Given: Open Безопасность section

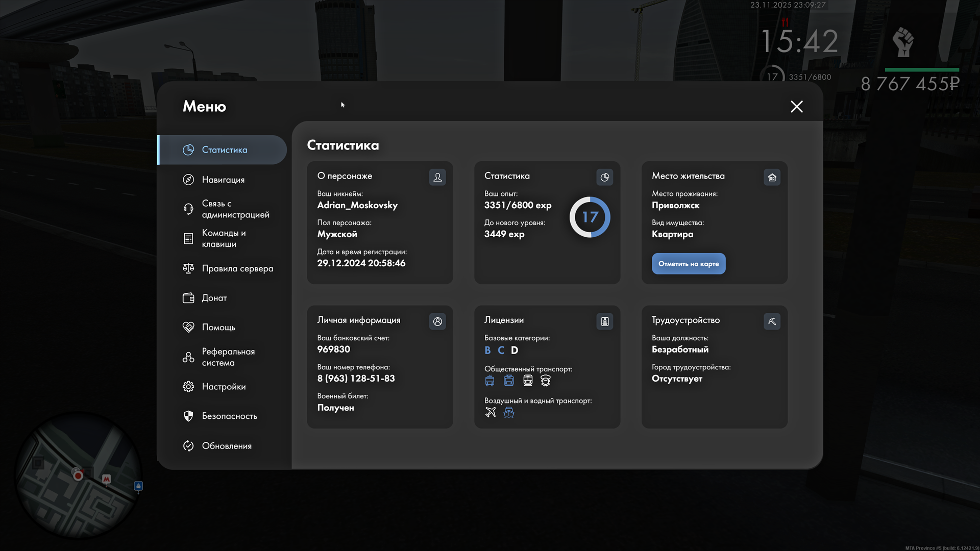Looking at the screenshot, I should coord(229,416).
